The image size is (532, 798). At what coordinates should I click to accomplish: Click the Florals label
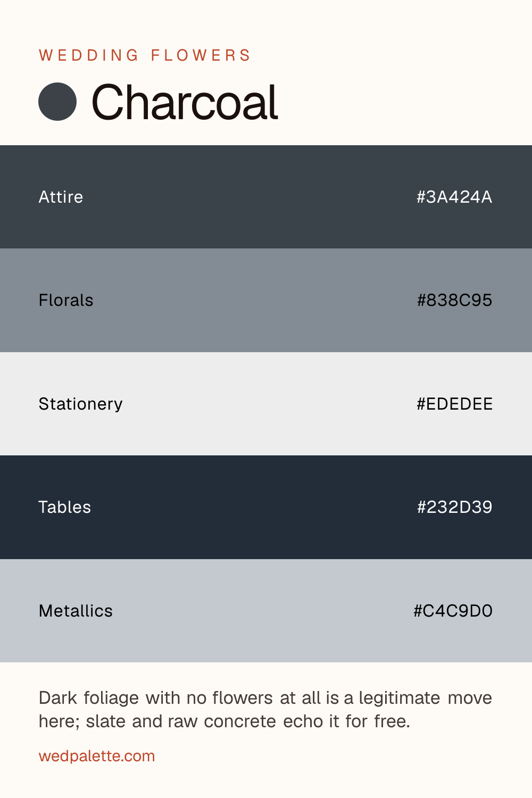66,300
